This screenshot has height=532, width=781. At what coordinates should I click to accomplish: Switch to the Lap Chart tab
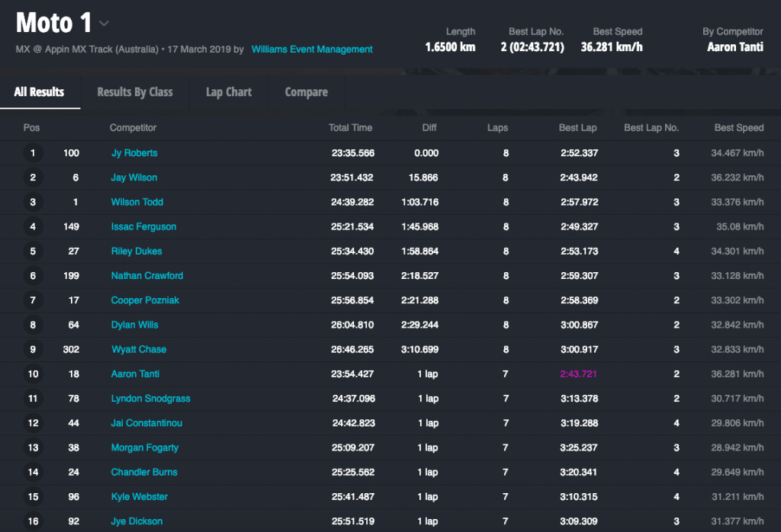point(229,92)
